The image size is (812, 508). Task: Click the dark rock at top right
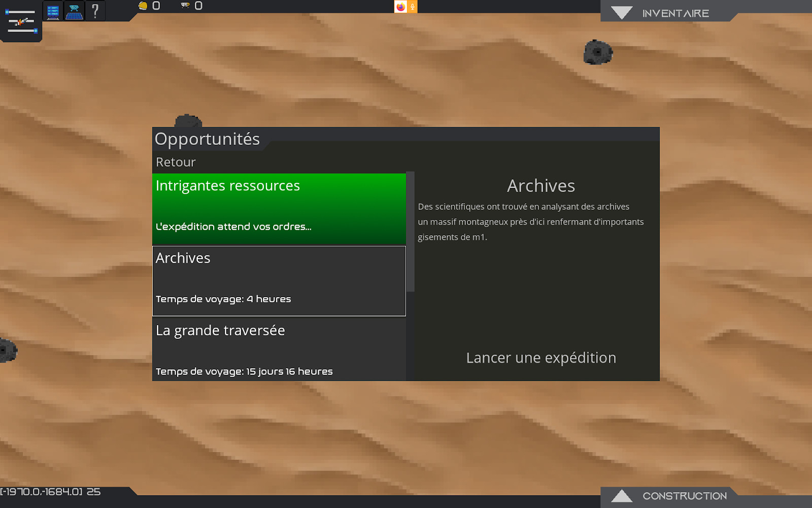coord(597,52)
